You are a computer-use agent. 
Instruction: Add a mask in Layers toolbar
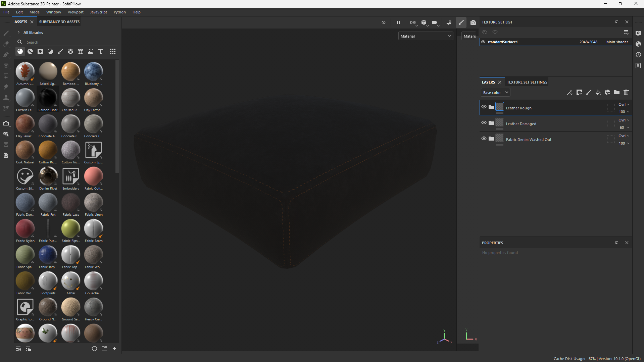point(579,92)
